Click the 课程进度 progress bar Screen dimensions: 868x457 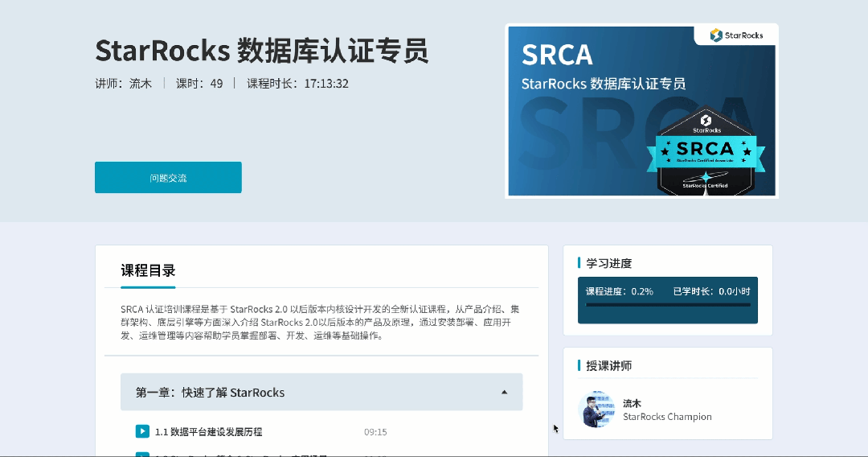[x=668, y=305]
